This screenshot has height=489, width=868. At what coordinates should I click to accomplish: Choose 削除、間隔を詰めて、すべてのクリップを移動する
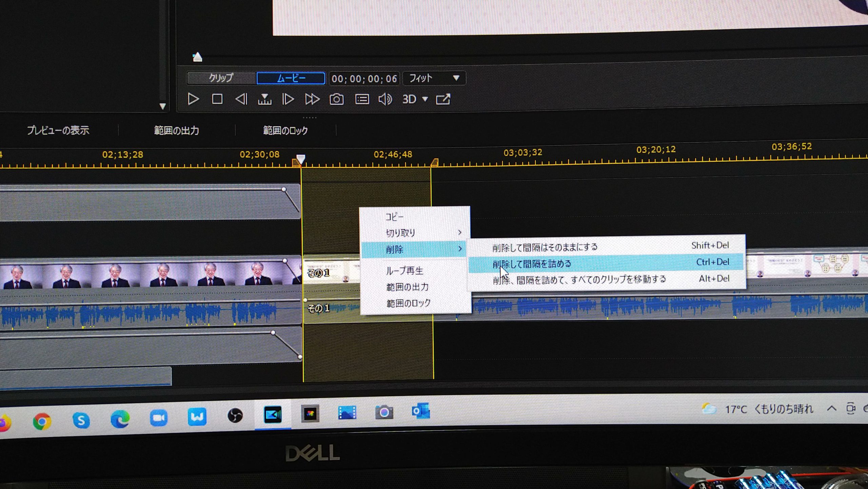[607, 280]
